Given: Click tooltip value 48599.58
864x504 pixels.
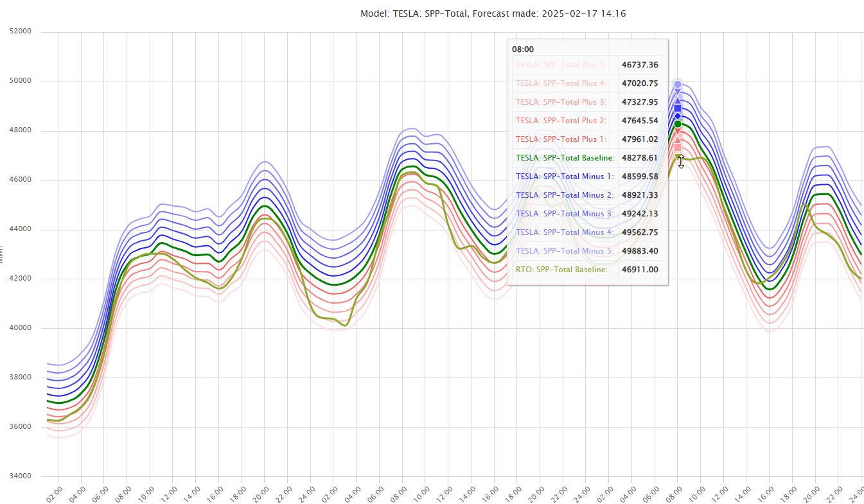Looking at the screenshot, I should coord(640,177).
